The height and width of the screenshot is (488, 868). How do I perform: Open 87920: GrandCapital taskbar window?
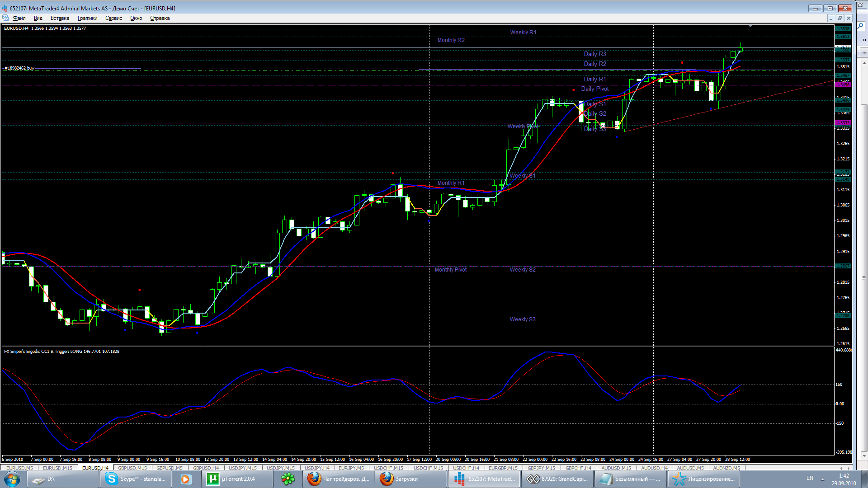[x=557, y=479]
